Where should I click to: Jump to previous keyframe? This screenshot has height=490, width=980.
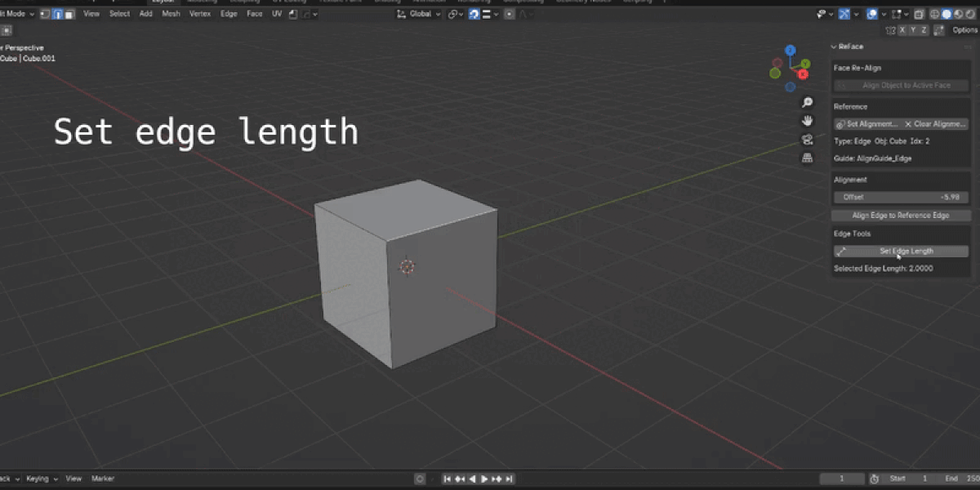(x=460, y=479)
